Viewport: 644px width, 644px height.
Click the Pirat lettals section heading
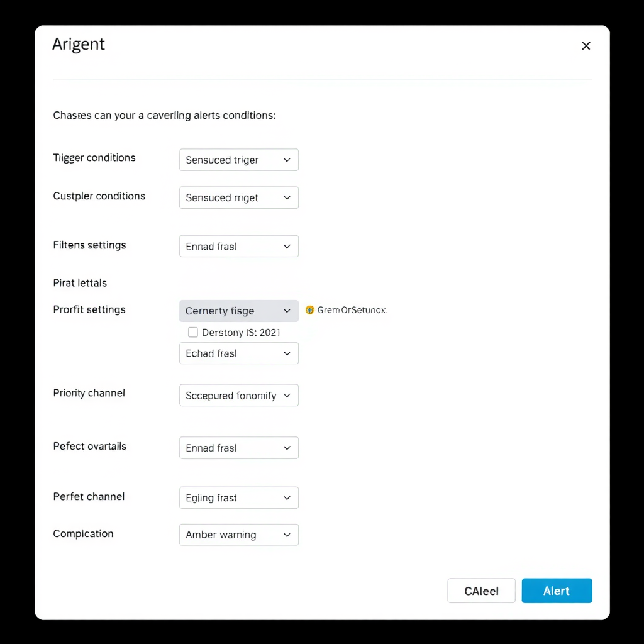point(80,283)
